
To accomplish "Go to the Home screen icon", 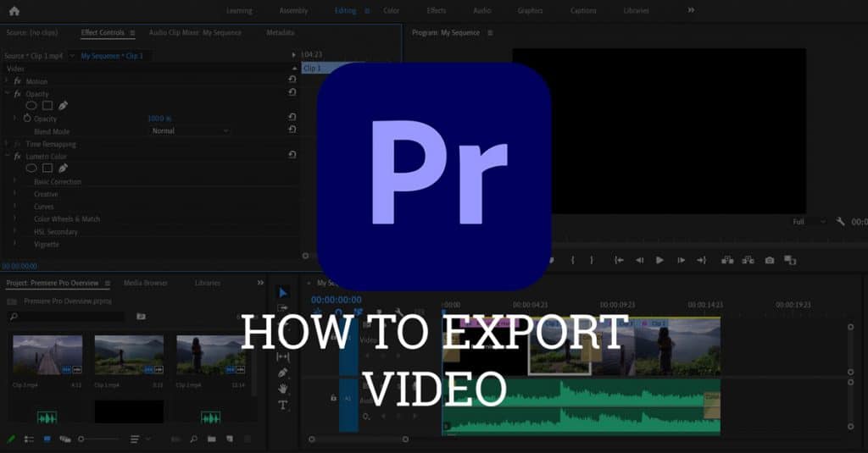I will coord(14,10).
